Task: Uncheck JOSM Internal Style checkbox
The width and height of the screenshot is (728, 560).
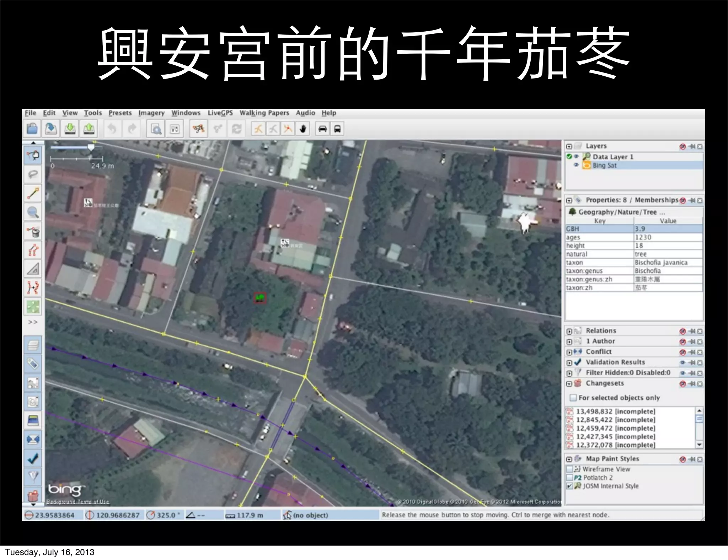Action: [569, 486]
